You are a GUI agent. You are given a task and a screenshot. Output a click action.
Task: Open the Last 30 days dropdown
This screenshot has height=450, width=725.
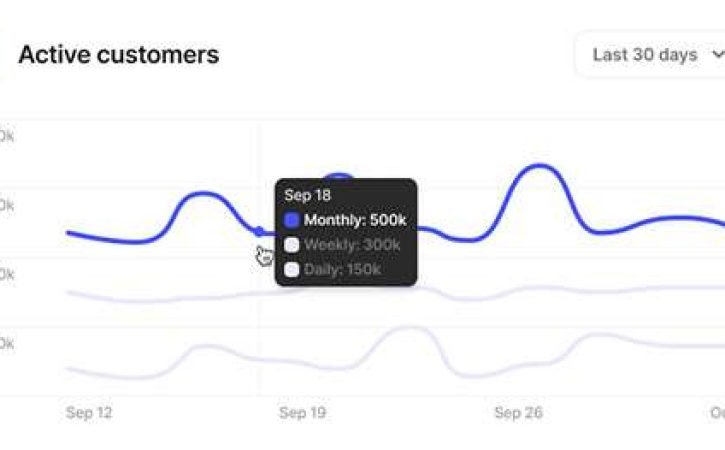coord(651,55)
